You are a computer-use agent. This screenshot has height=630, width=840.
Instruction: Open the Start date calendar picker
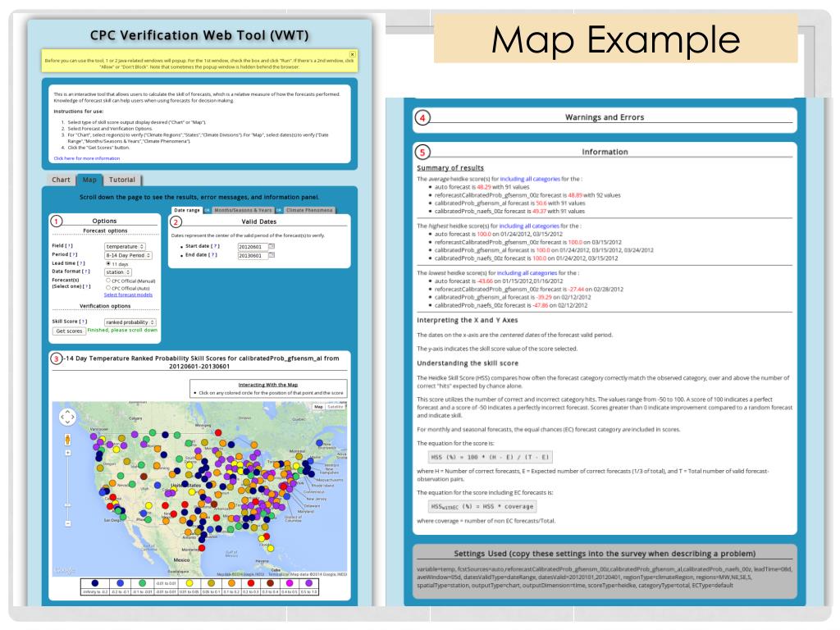[272, 246]
